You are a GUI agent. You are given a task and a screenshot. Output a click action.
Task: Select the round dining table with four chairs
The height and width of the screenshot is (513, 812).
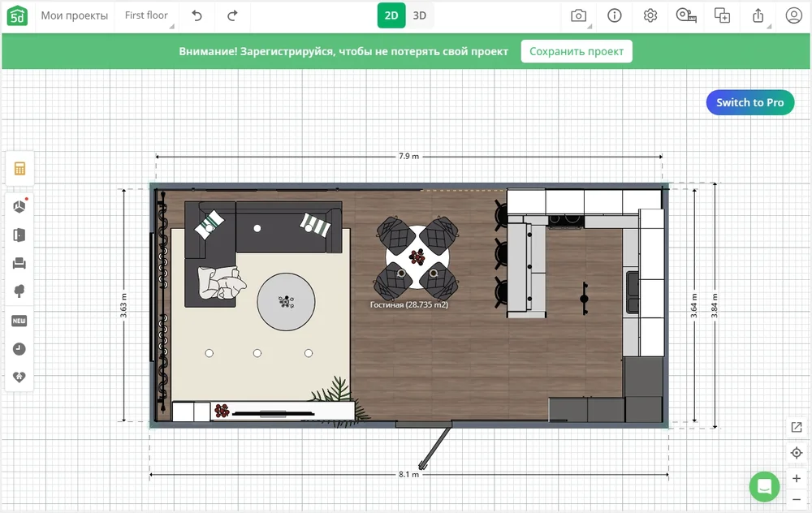click(417, 256)
